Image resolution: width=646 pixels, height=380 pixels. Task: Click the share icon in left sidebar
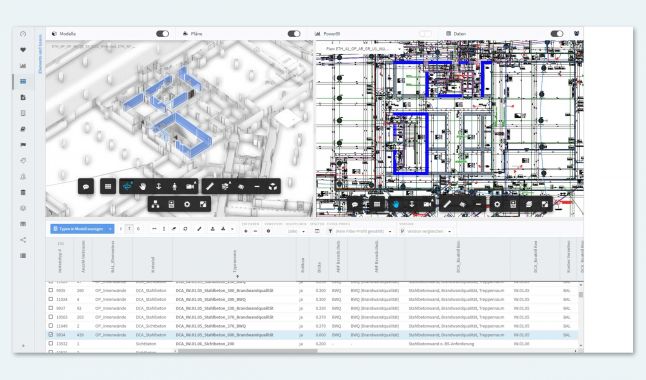pyautogui.click(x=23, y=240)
